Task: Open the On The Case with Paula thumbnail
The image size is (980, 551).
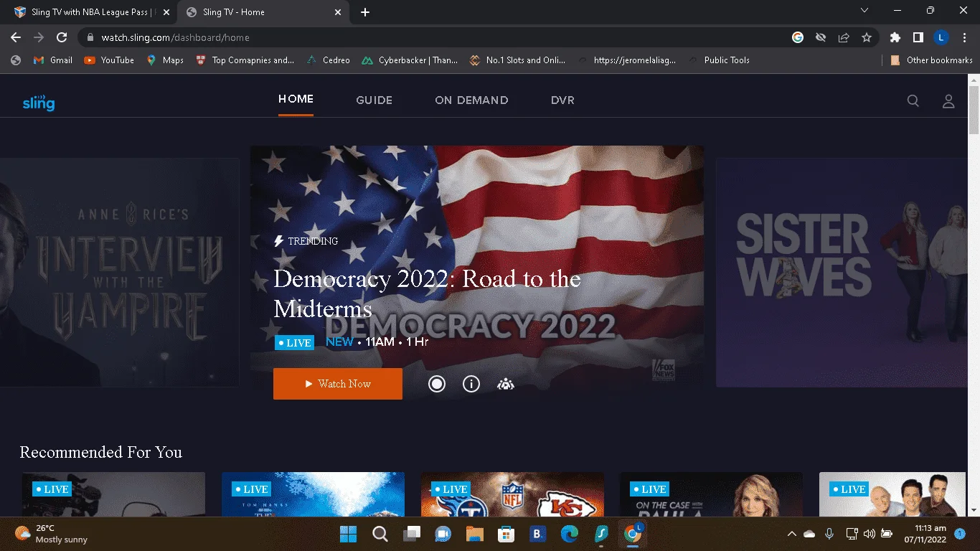Action: tap(712, 494)
